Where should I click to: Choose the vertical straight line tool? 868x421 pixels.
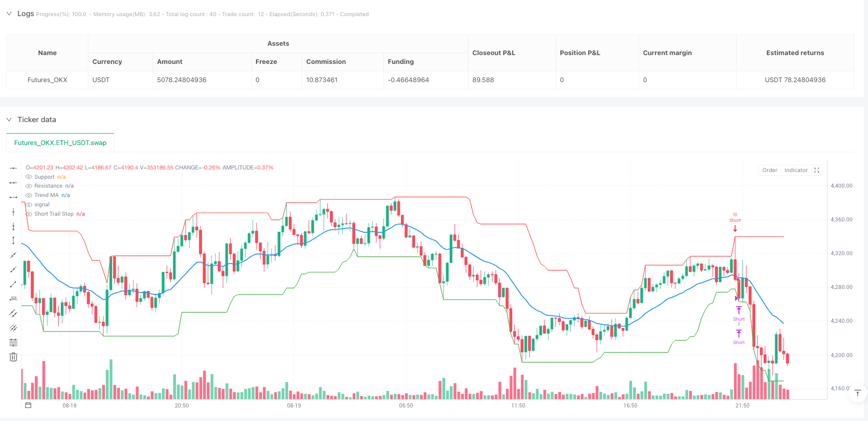(x=14, y=212)
